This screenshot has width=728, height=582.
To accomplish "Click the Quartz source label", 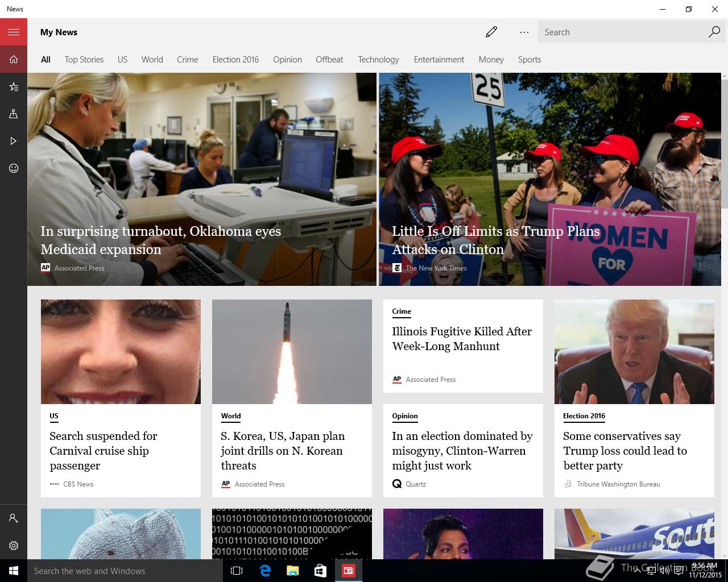I will tap(416, 484).
